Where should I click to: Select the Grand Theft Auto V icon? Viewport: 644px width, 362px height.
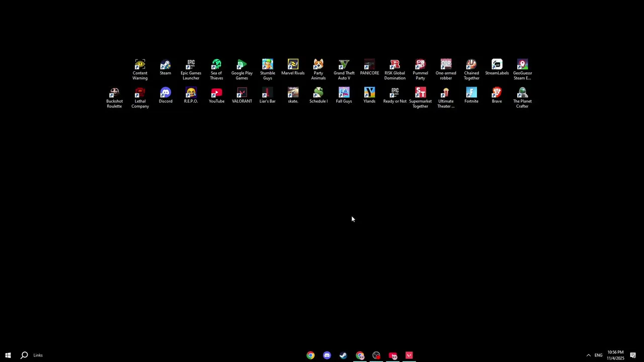tap(344, 69)
